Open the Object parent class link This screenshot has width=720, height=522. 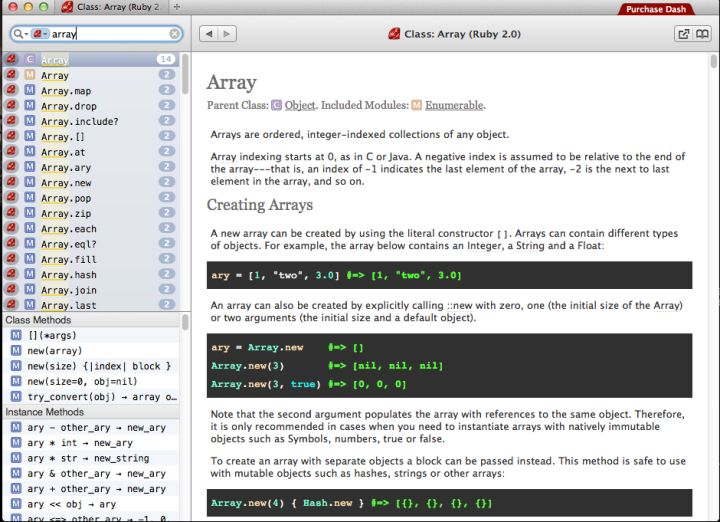click(x=300, y=105)
